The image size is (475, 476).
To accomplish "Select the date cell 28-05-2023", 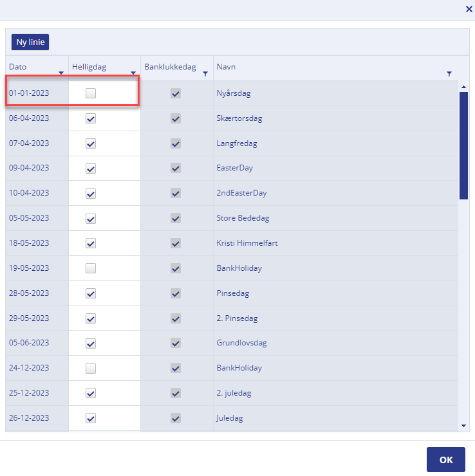I will [37, 293].
